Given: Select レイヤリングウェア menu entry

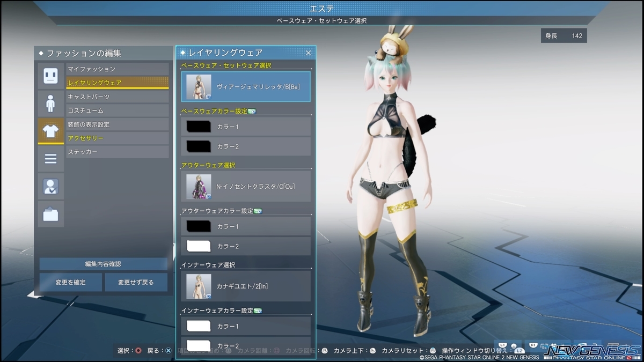Looking at the screenshot, I should coord(118,83).
